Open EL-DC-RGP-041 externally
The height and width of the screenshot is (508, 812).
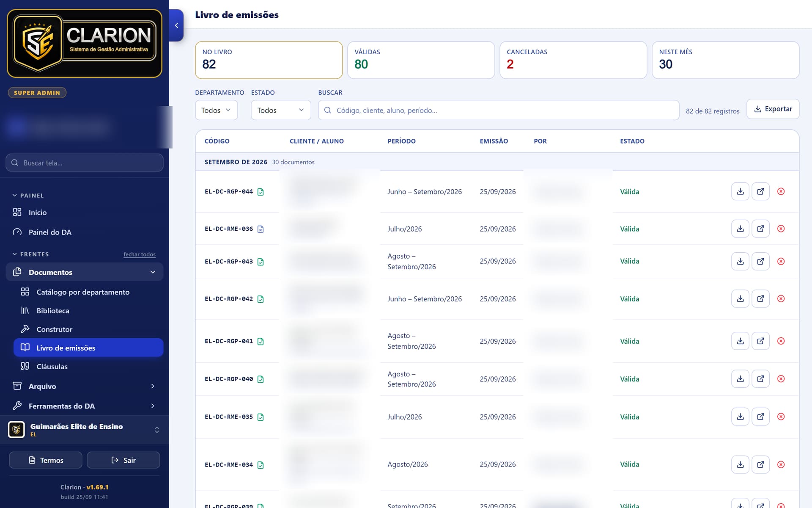click(760, 341)
